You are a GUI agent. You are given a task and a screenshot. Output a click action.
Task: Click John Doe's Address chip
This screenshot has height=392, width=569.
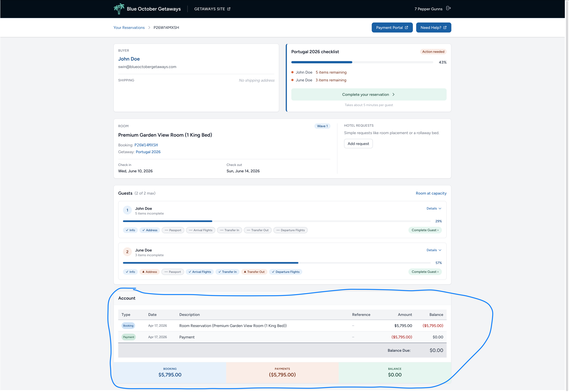point(150,230)
